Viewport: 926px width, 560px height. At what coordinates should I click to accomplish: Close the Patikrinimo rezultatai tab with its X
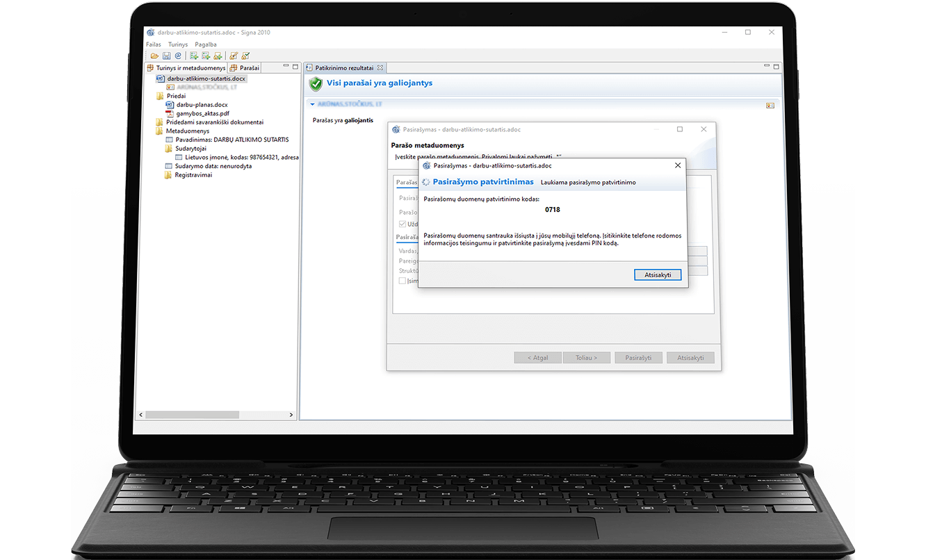380,68
